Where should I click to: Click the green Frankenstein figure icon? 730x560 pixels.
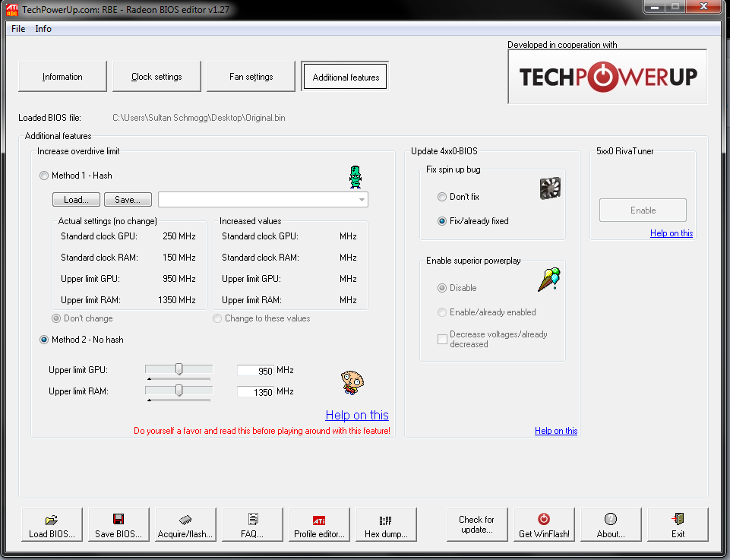pyautogui.click(x=356, y=177)
